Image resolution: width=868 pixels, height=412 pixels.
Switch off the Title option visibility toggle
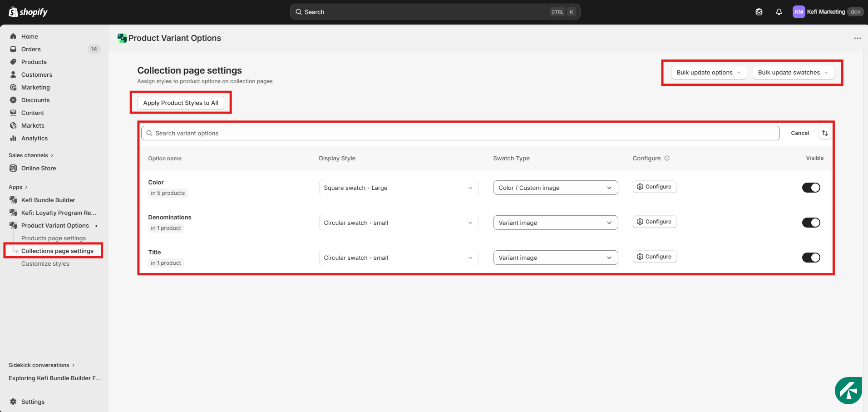pos(811,258)
